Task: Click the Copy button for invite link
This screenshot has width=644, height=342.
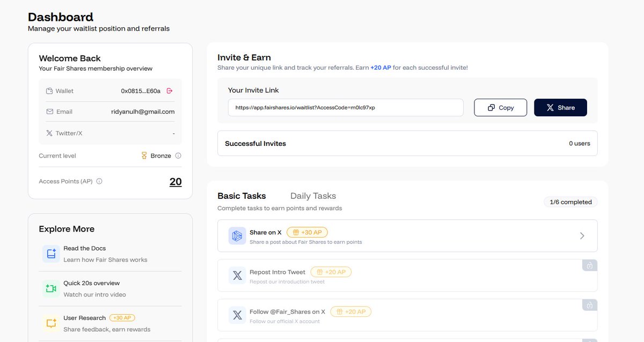Action: (500, 107)
